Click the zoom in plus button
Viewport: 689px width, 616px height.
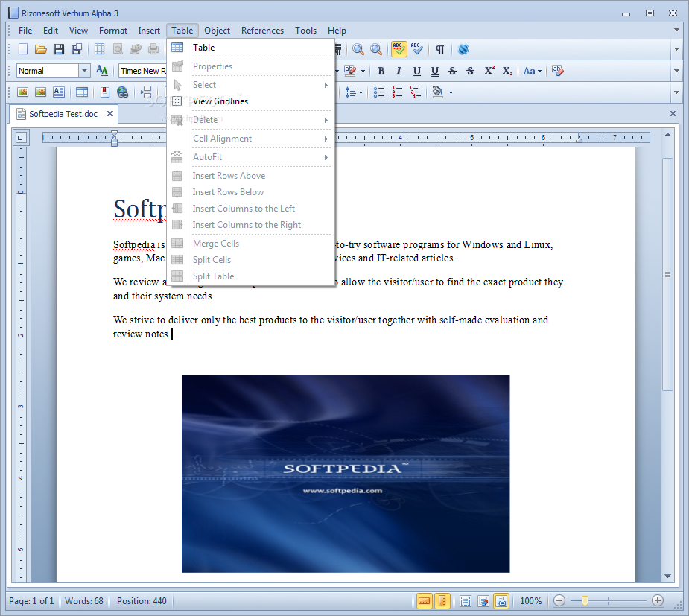pos(658,600)
